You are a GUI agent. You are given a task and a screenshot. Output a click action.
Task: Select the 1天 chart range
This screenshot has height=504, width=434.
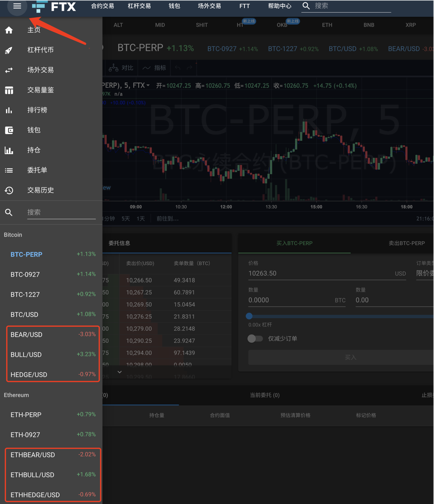141,219
